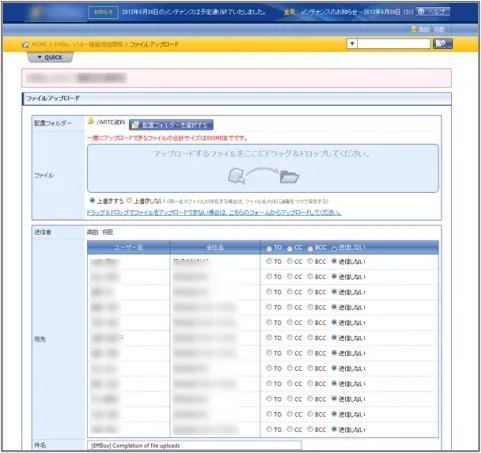Viewport: 481px width, 453px height.
Task: Open the form upload fallback link
Action: [214, 213]
